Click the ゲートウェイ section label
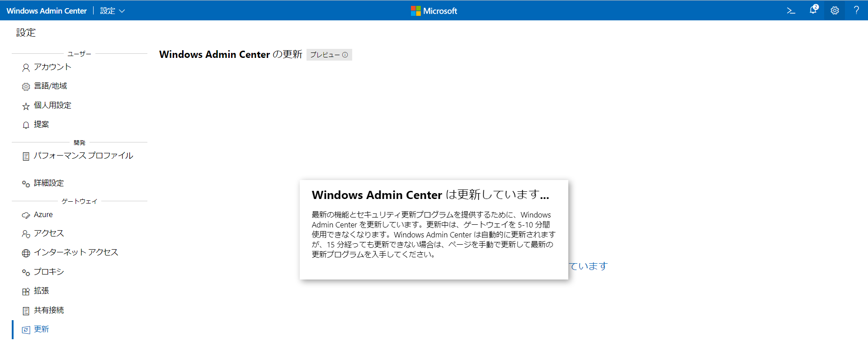Image resolution: width=868 pixels, height=341 pixels. [80, 201]
